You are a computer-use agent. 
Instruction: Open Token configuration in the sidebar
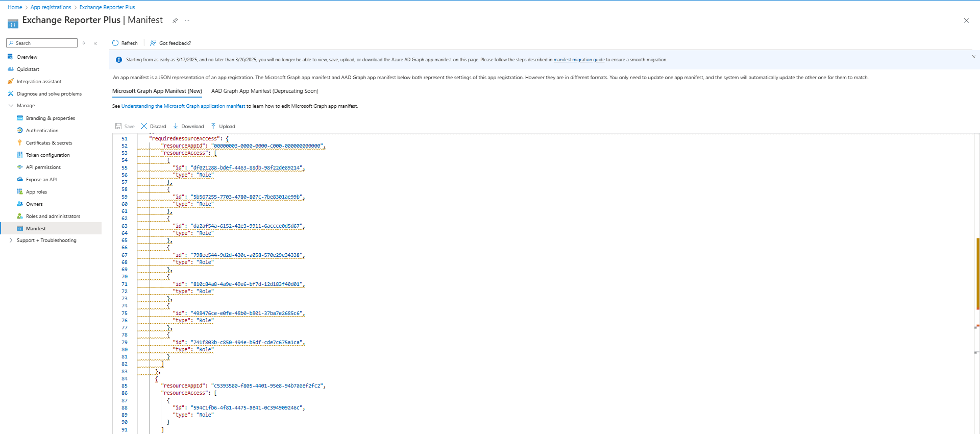(48, 155)
